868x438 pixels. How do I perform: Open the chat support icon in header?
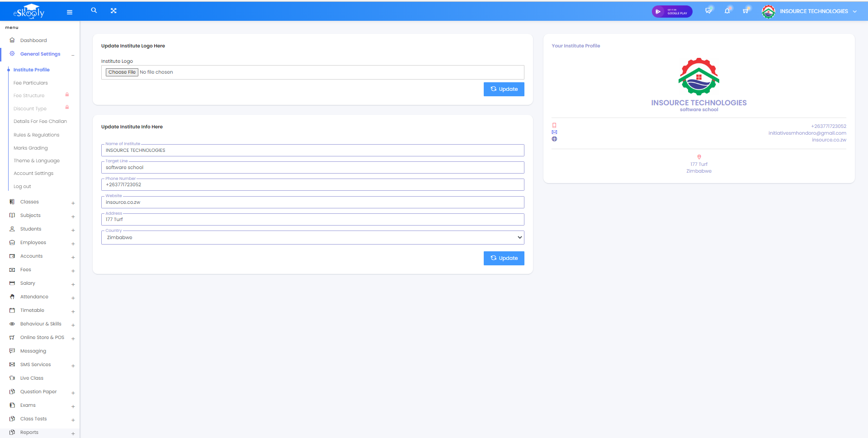[x=708, y=11]
